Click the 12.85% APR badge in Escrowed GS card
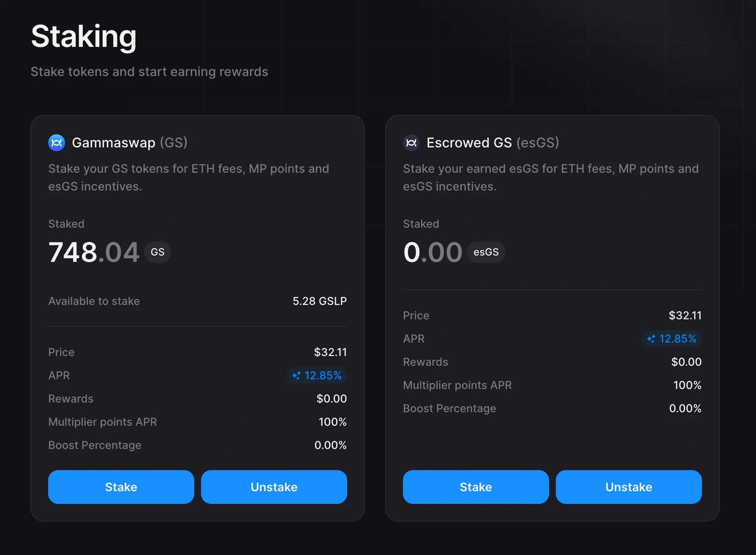The image size is (756, 555). click(x=672, y=339)
